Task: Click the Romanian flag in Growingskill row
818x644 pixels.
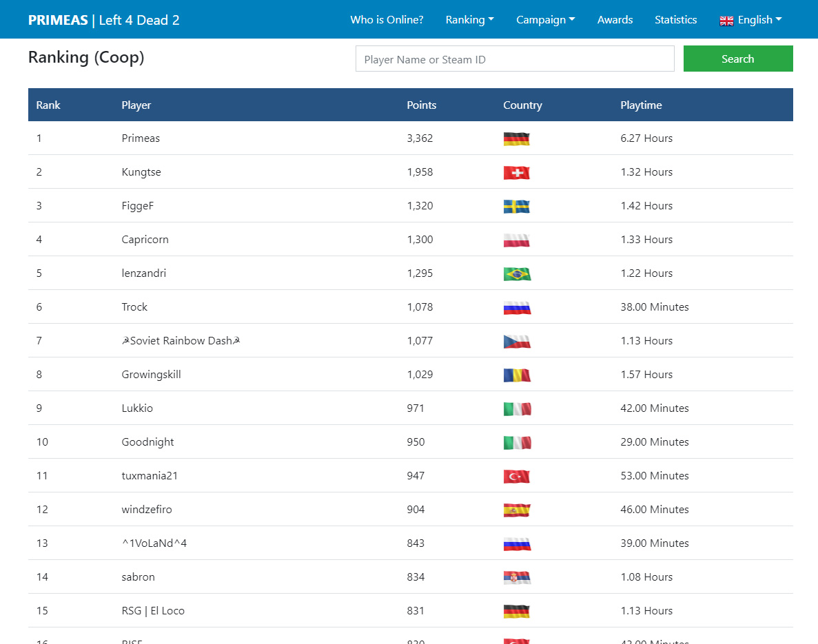Action: coord(517,375)
